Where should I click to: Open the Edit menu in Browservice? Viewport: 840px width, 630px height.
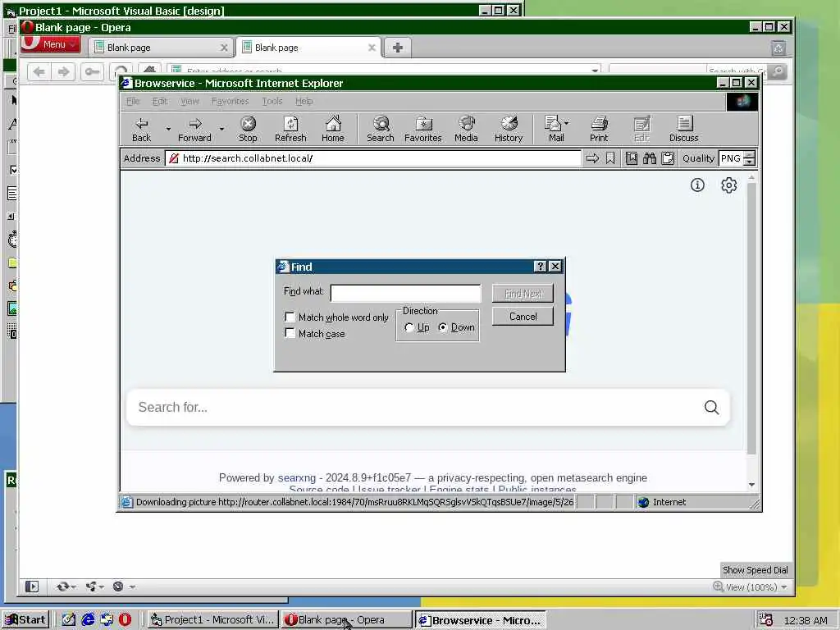[160, 101]
